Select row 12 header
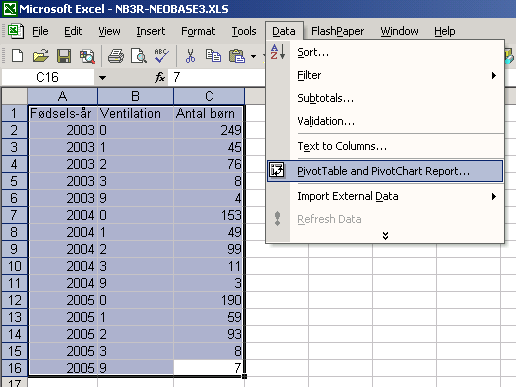This screenshot has width=516, height=387. (x=15, y=300)
